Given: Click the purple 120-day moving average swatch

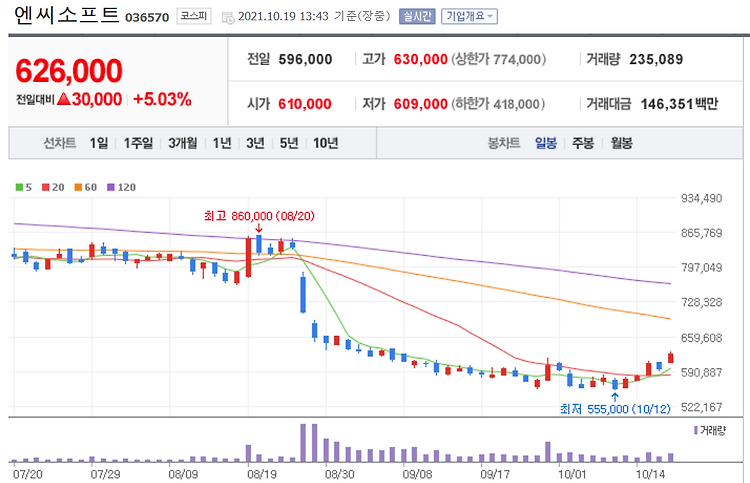Looking at the screenshot, I should coord(111,187).
